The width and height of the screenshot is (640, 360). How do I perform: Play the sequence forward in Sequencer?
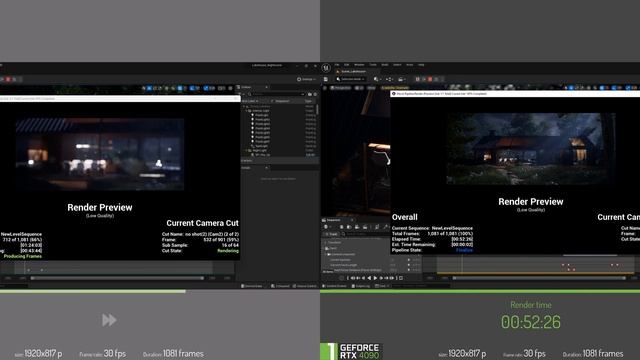[x=375, y=278]
